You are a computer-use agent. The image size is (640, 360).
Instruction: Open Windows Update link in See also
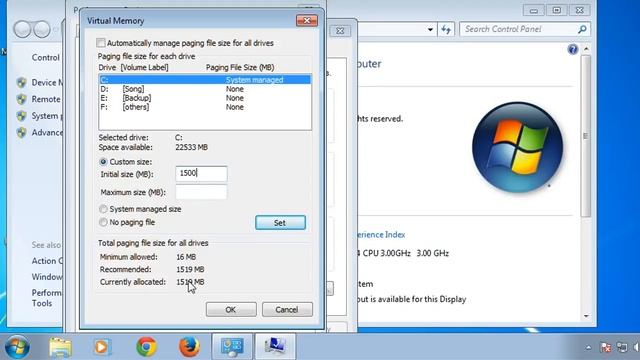tap(47, 277)
